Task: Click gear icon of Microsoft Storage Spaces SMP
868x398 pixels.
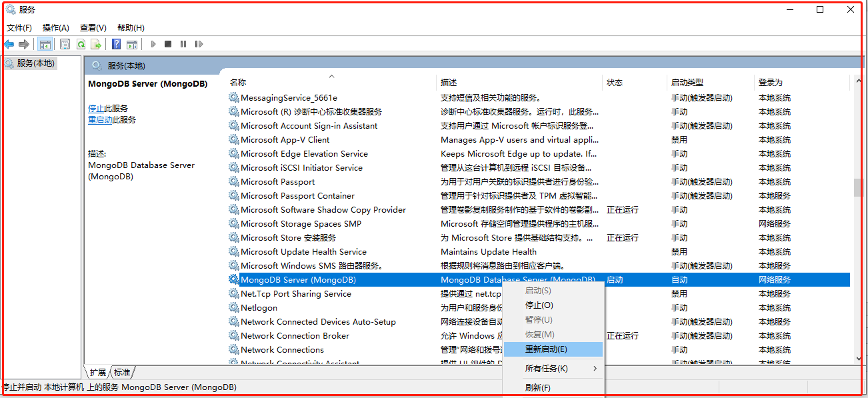Action: pyautogui.click(x=234, y=223)
